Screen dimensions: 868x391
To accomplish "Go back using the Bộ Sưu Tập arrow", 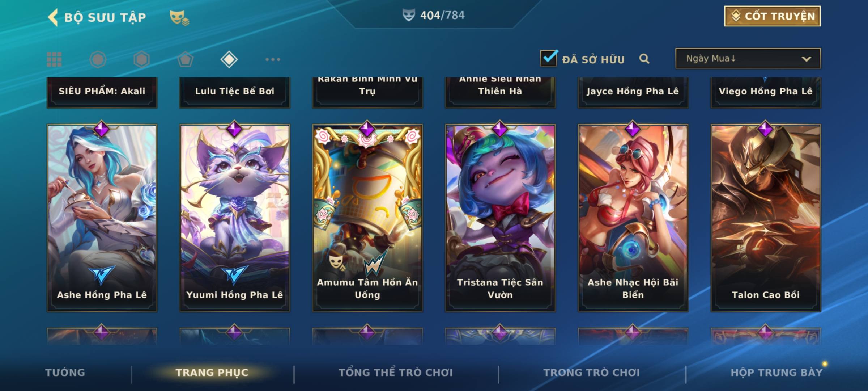I will point(53,17).
